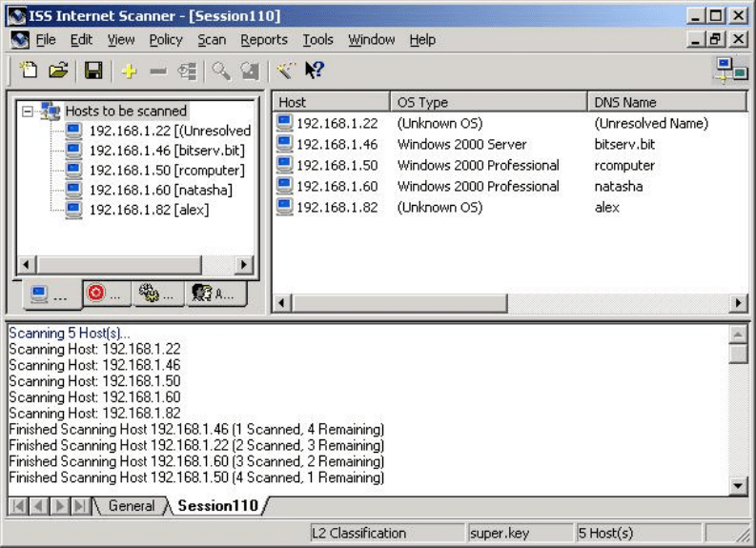The image size is (756, 548).
Task: Switch to the Session110 log tab
Action: tap(218, 505)
